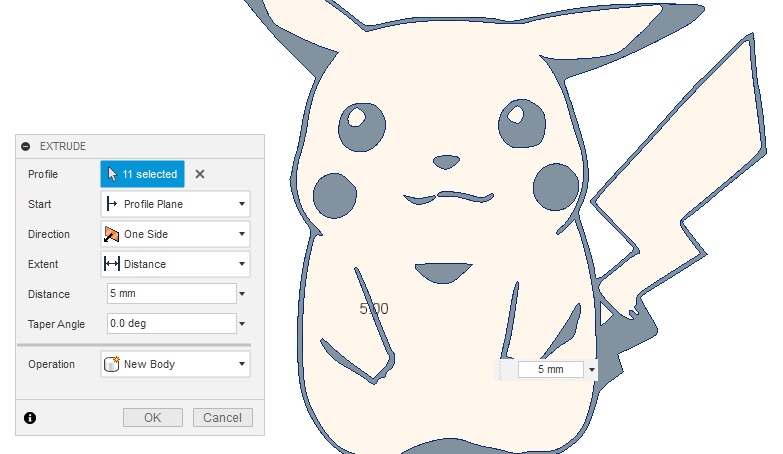Expand the Taper Angle dropdown arrow
This screenshot has height=454, width=783.
point(242,324)
